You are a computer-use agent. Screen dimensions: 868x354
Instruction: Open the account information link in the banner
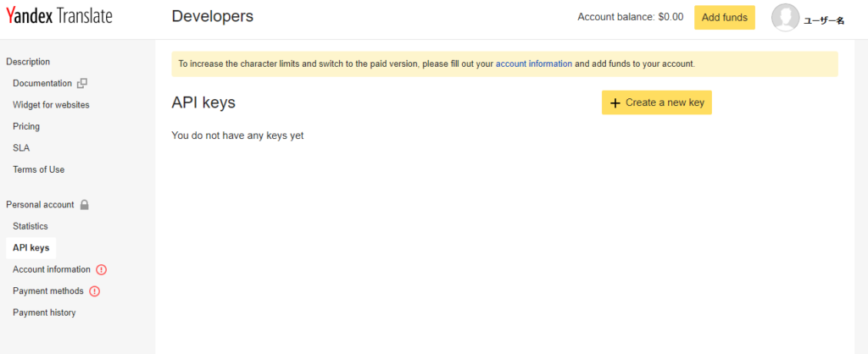click(533, 64)
